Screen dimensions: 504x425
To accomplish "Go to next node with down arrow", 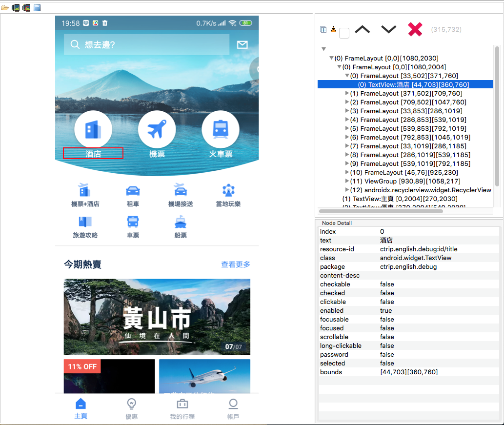I will 388,30.
